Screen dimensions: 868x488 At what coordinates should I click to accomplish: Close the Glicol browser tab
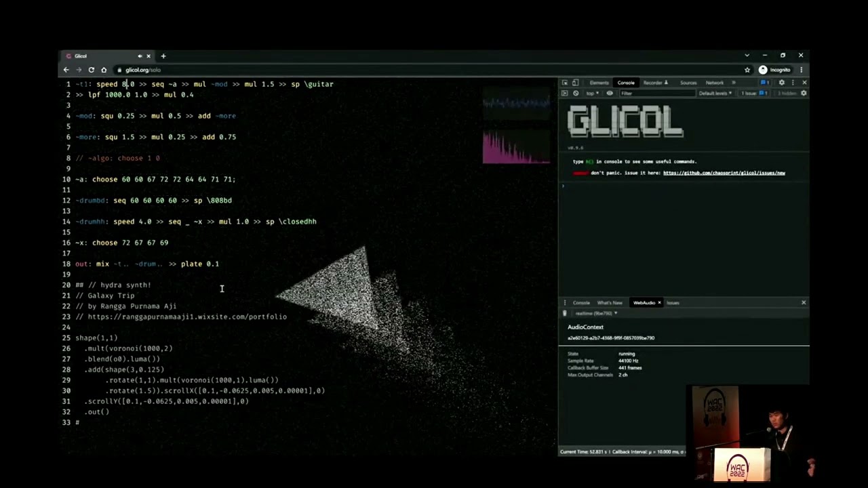(x=149, y=56)
